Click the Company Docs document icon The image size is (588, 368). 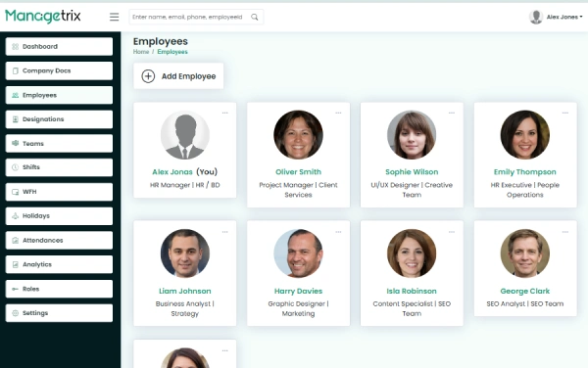click(x=15, y=70)
